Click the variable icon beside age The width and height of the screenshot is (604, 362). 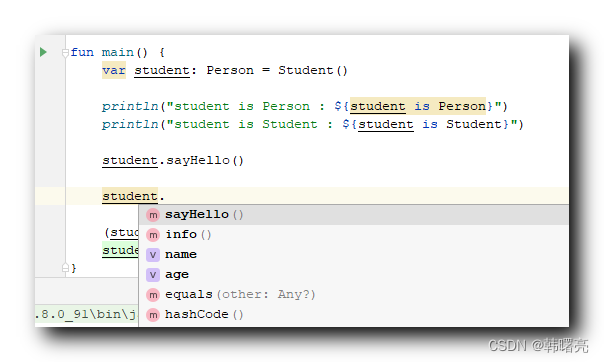point(153,275)
